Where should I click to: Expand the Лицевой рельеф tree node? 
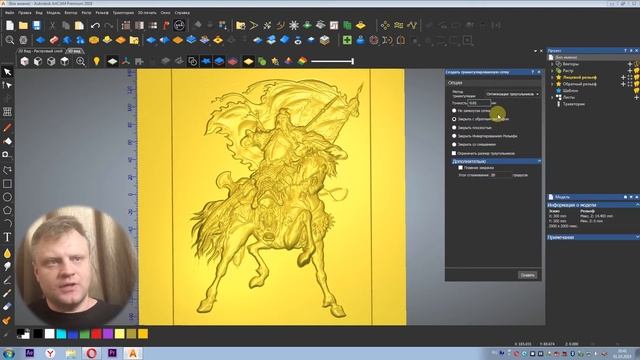[552, 77]
